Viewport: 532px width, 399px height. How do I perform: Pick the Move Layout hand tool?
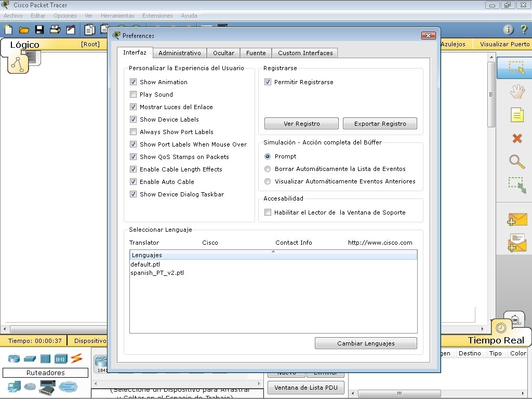tap(517, 91)
